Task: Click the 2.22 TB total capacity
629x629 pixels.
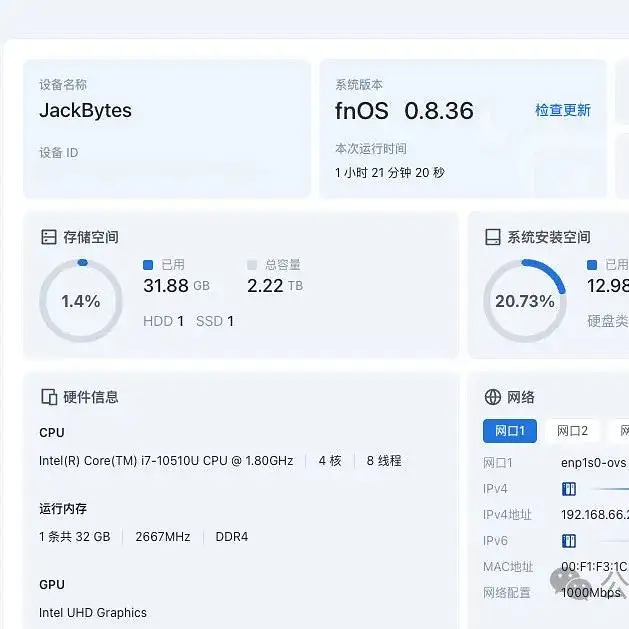Action: 275,286
